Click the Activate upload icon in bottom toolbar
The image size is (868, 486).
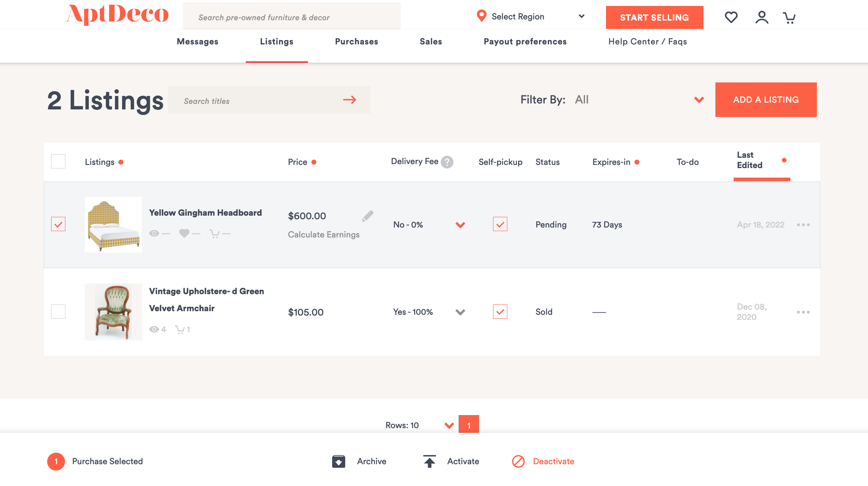click(x=428, y=461)
